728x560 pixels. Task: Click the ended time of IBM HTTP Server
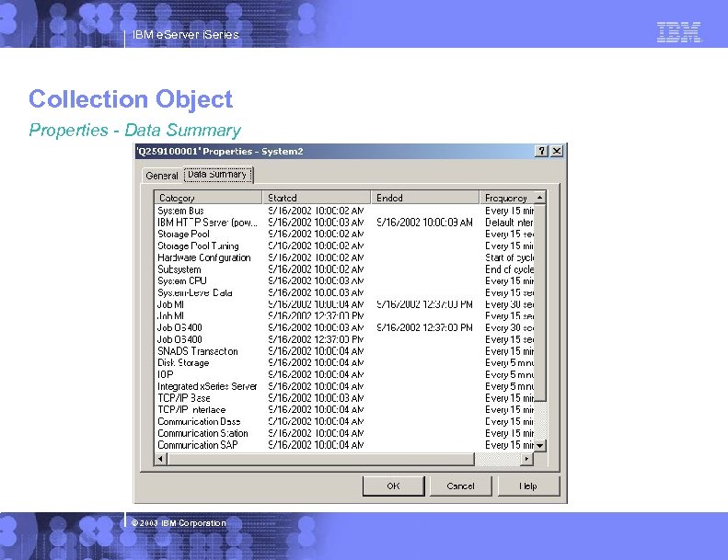(x=424, y=223)
